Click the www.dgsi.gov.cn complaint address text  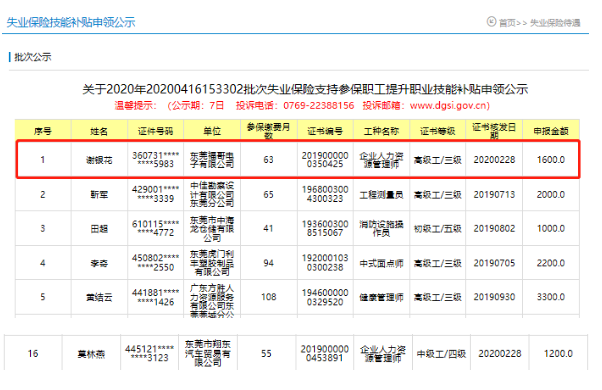click(x=450, y=106)
